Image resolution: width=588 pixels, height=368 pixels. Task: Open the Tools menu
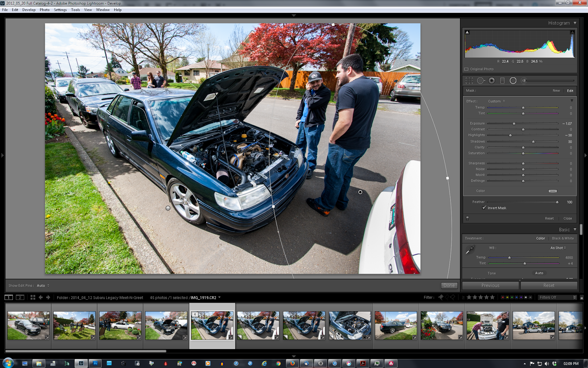pos(75,10)
